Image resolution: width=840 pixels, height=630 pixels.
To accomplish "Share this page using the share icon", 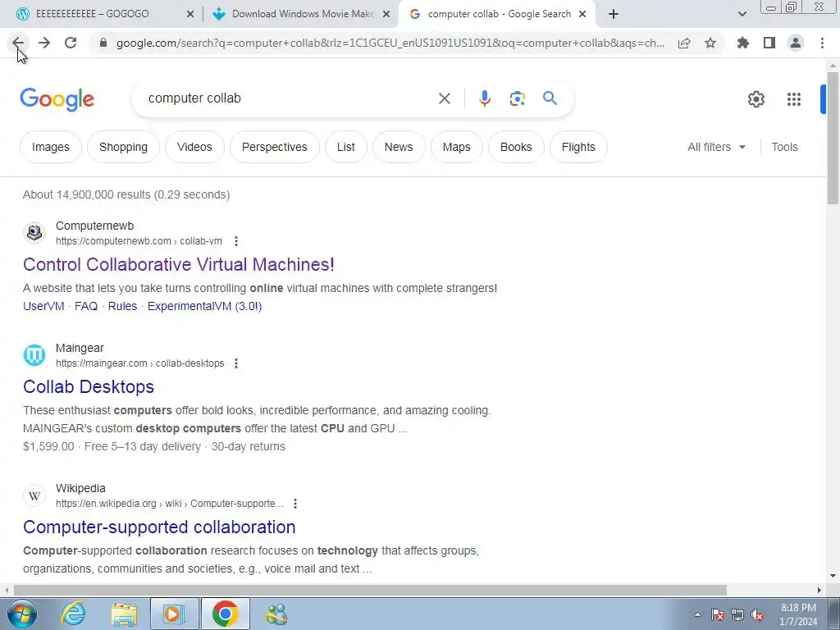I will click(x=684, y=43).
